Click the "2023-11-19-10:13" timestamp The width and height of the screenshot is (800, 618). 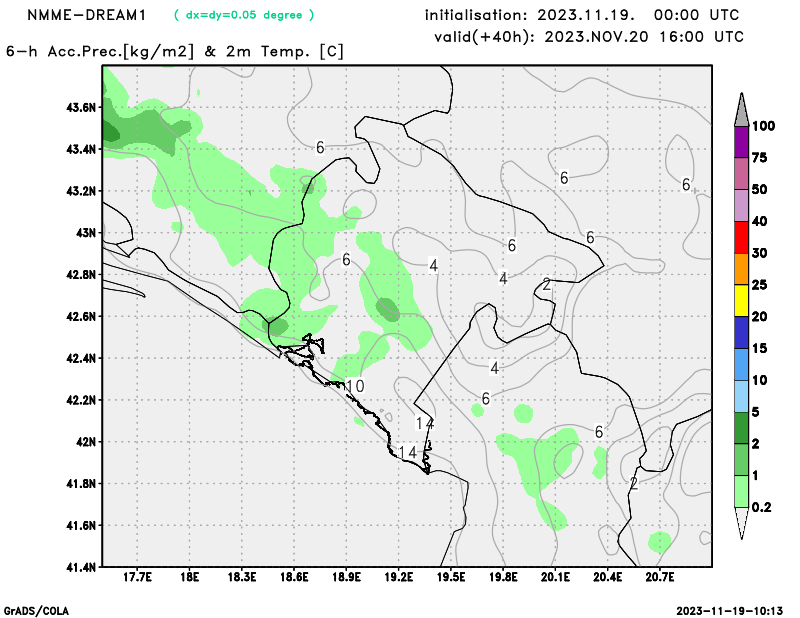click(x=729, y=611)
